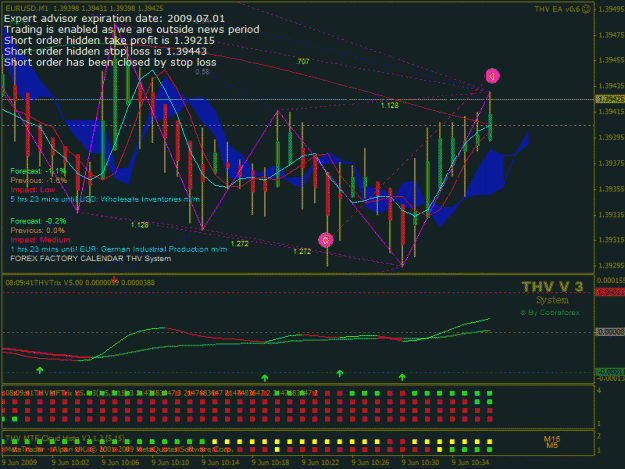Viewport: 625px width, 469px height.
Task: Click the 'Impact: Low' label
Action: 33,190
